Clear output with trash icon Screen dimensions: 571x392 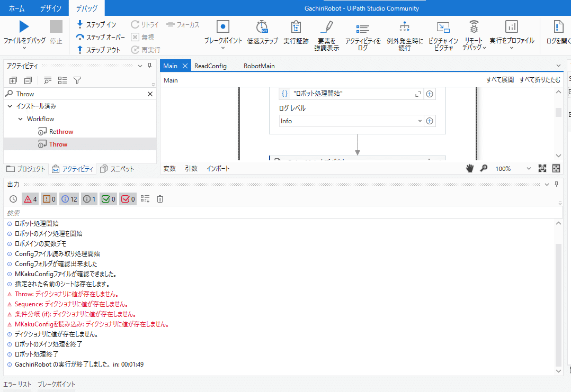point(160,199)
